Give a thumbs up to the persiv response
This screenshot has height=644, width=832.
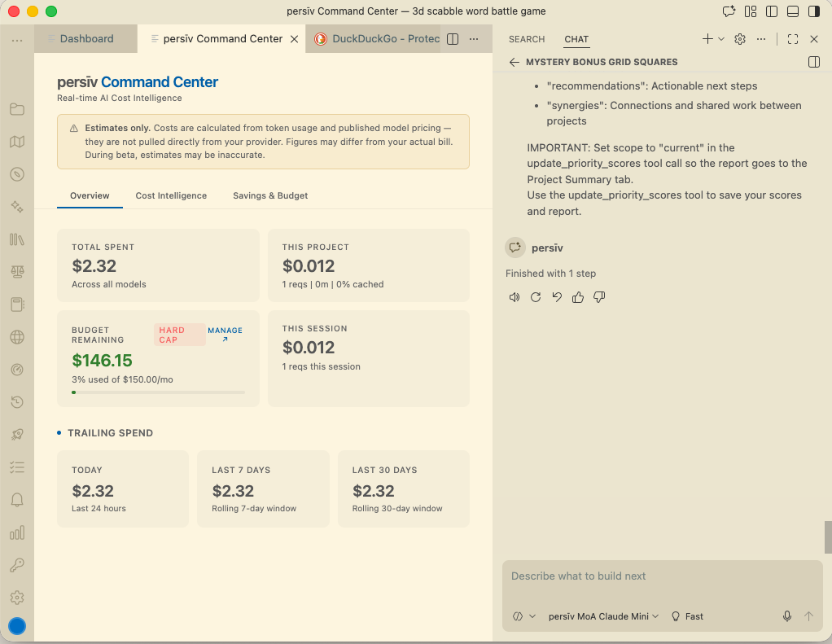click(578, 297)
